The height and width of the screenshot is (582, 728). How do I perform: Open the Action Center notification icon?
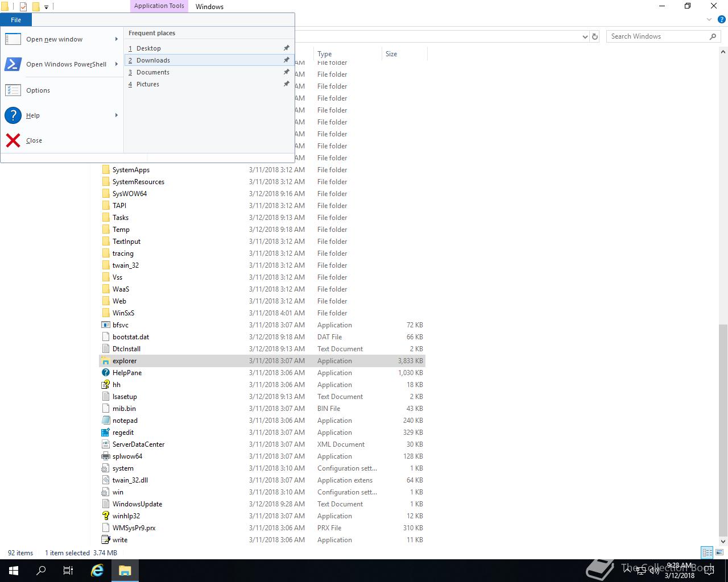(x=709, y=571)
